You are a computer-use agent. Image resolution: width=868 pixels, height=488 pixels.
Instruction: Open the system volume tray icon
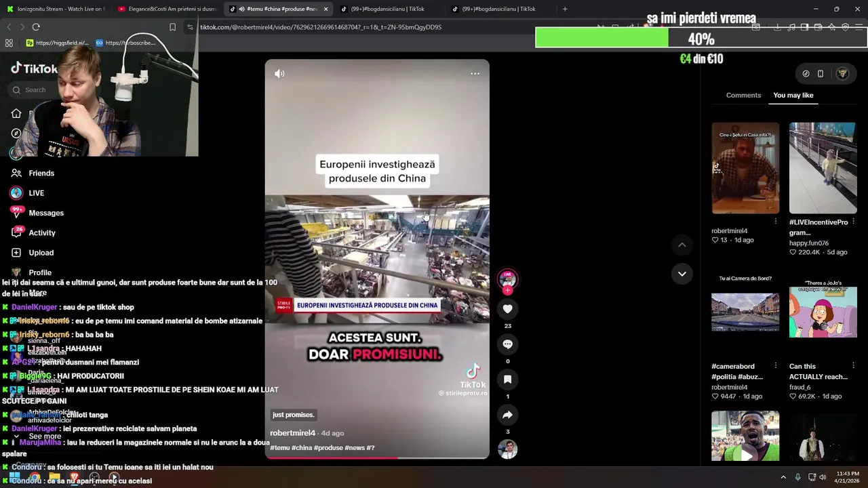(823, 477)
